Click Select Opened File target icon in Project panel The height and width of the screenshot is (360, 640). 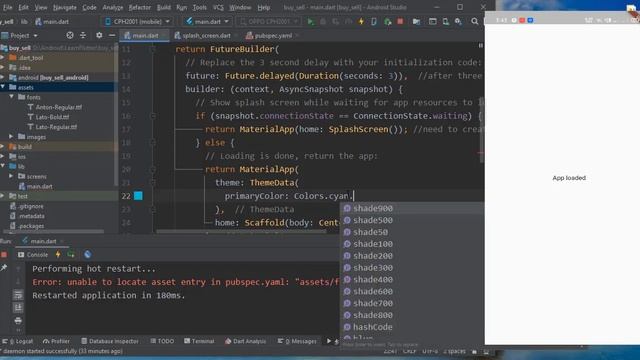coord(70,36)
